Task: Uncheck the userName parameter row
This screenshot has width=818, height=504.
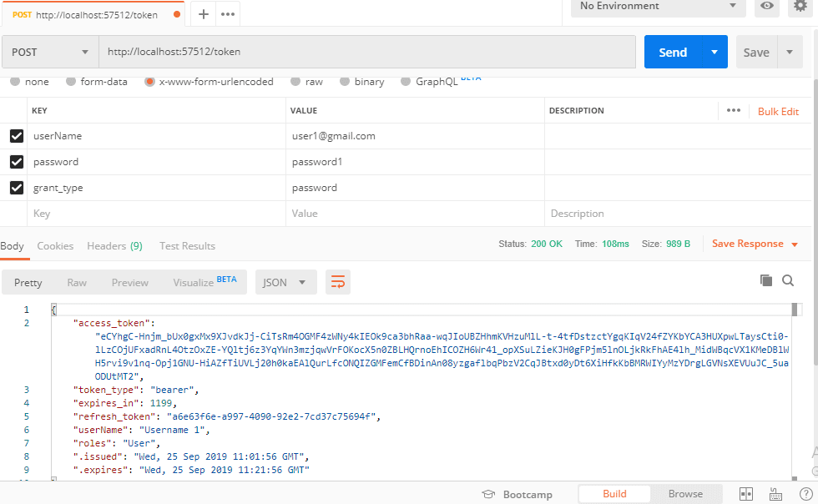Action: pos(15,135)
